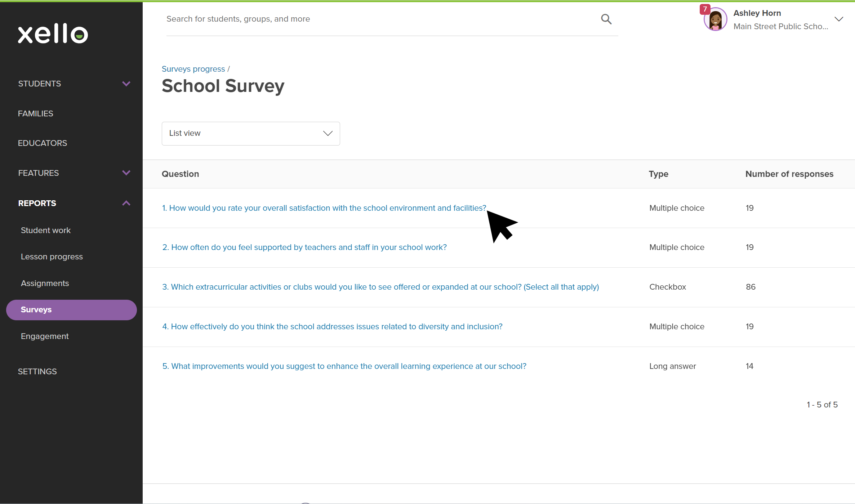This screenshot has width=855, height=504.
Task: Click the notification badge showing 7
Action: [x=705, y=9]
